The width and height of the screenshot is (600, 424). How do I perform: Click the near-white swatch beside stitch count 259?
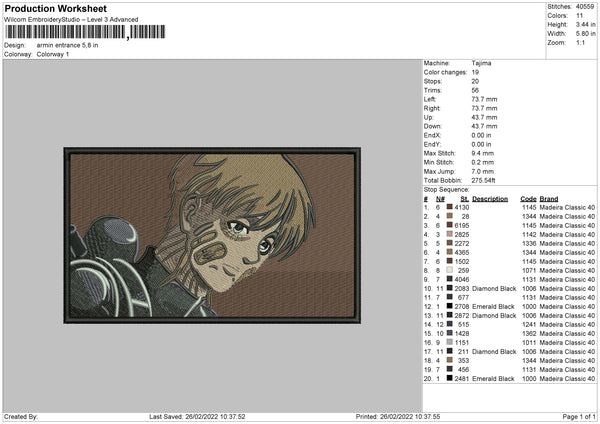(x=450, y=270)
